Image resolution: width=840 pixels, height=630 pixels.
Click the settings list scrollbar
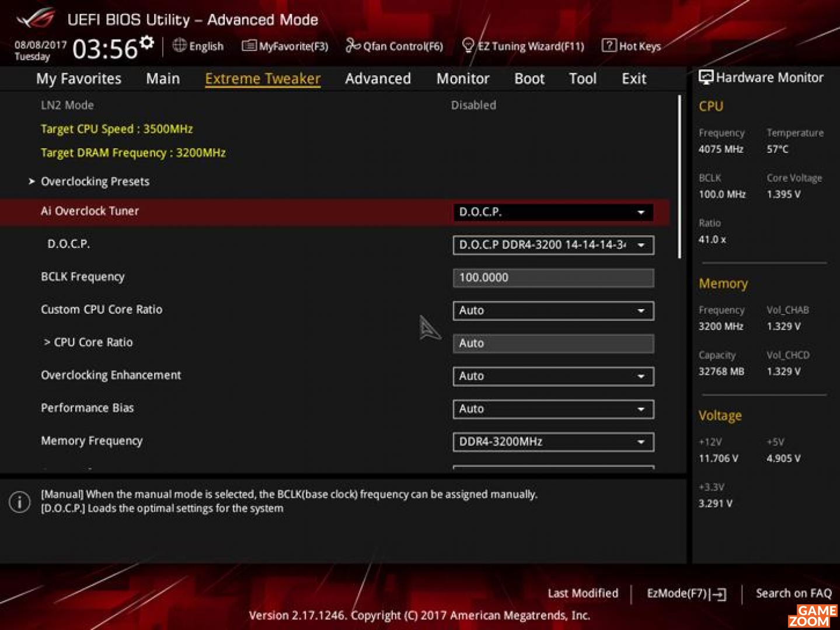click(679, 177)
